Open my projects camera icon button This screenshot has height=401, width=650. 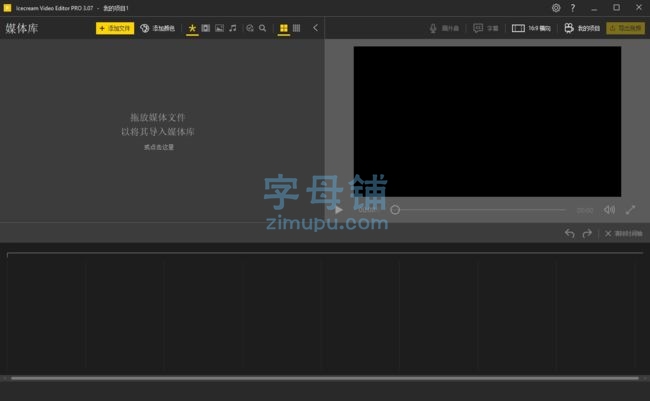coord(582,28)
